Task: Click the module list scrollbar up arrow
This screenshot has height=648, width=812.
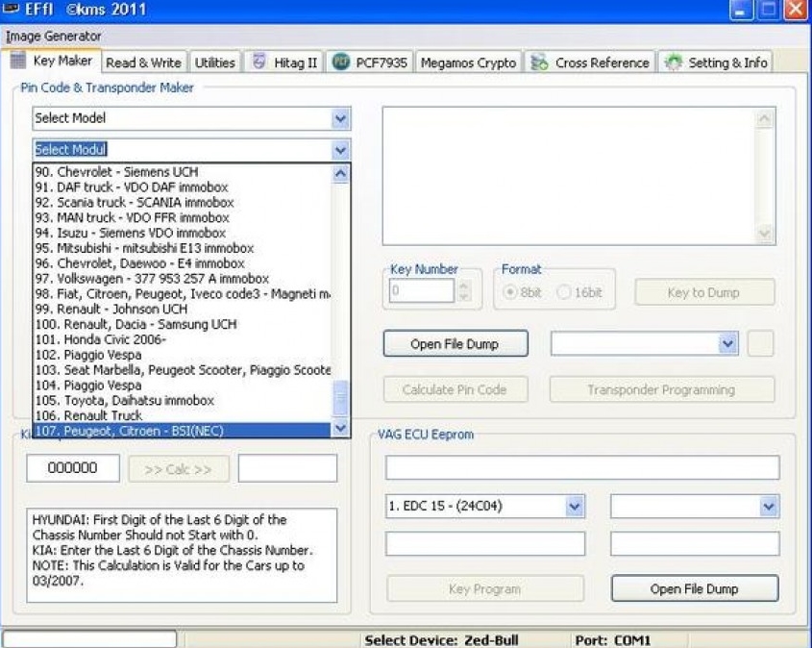Action: coord(340,173)
